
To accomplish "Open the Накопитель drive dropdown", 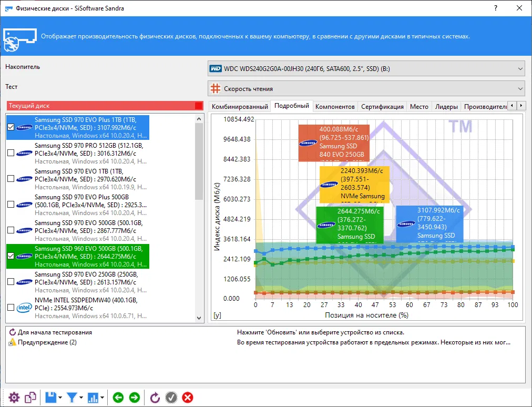I will tap(366, 68).
